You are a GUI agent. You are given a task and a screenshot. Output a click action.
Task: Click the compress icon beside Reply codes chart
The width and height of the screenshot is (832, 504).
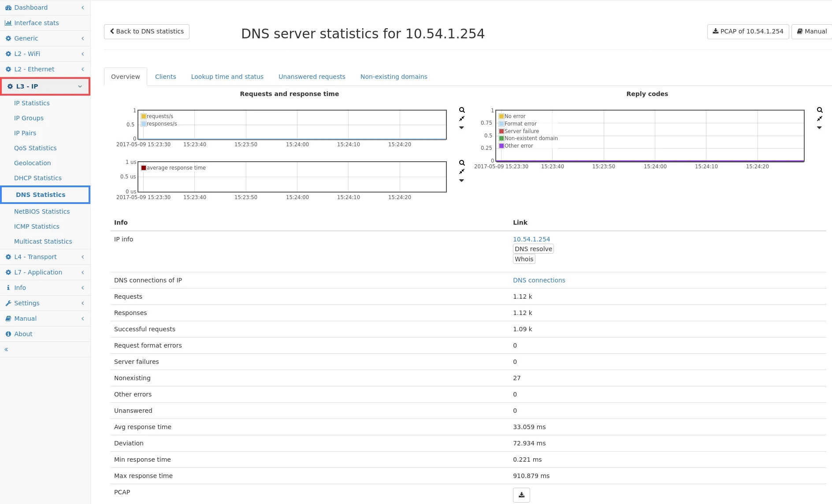click(x=820, y=119)
